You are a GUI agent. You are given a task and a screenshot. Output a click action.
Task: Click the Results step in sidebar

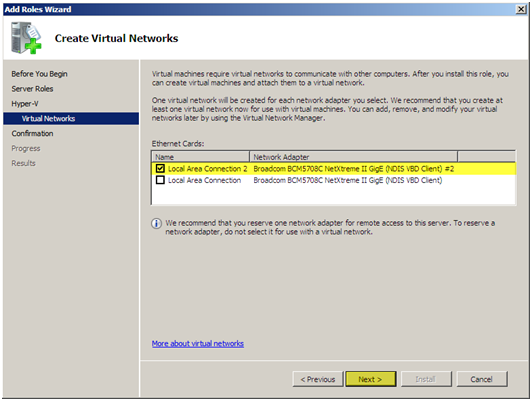coord(23,163)
